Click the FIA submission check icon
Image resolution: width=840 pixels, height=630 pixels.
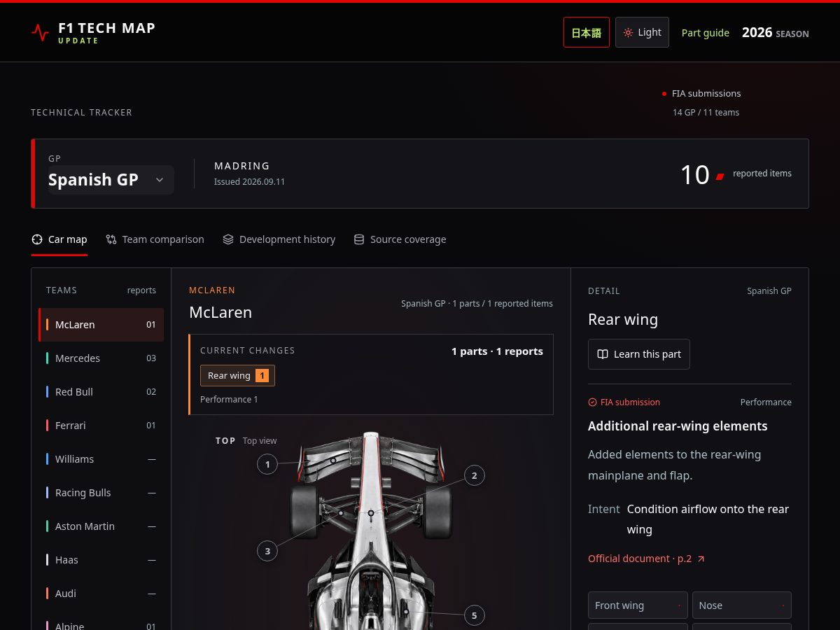(592, 402)
